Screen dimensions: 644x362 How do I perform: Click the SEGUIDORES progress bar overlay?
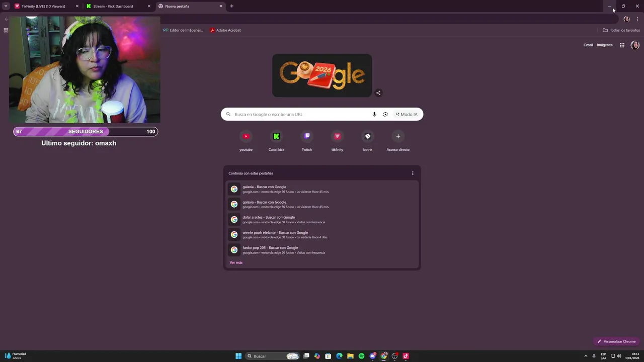(x=86, y=132)
